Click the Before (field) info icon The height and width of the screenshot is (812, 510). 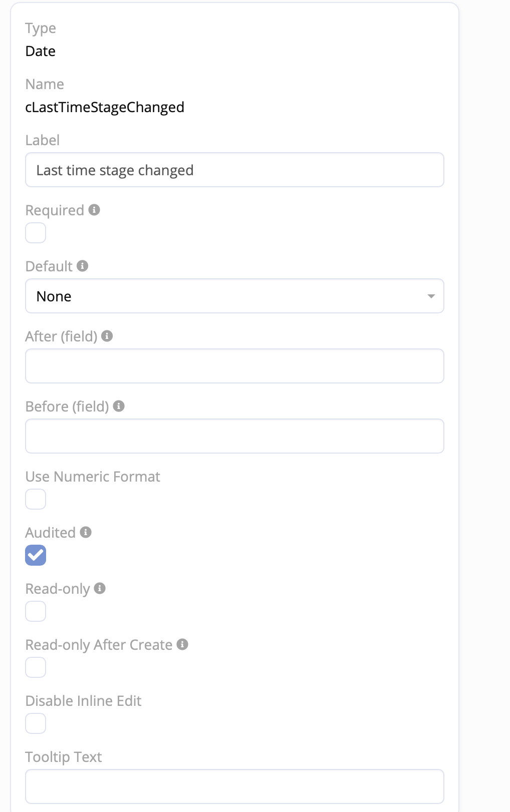tap(119, 406)
